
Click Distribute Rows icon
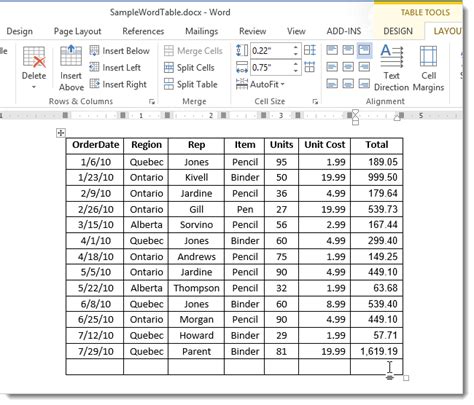click(x=310, y=50)
